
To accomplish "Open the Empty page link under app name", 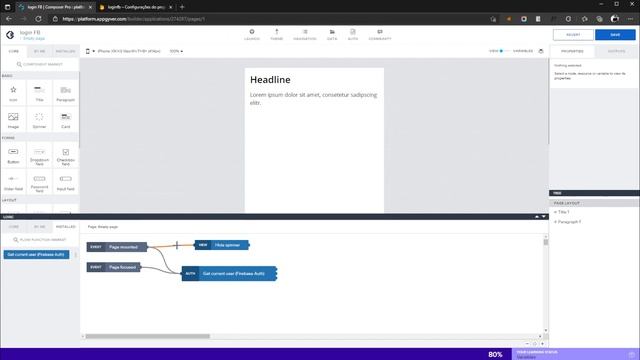I will [x=34, y=38].
